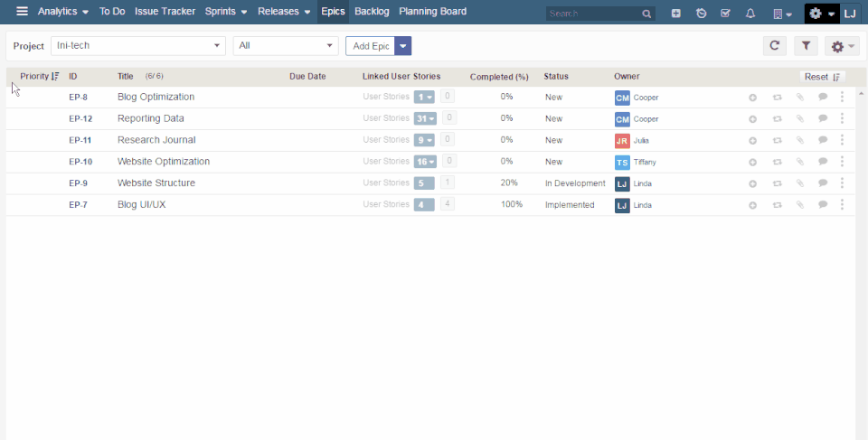This screenshot has height=440, width=868.
Task: Open the Planning Board tab
Action: point(433,12)
